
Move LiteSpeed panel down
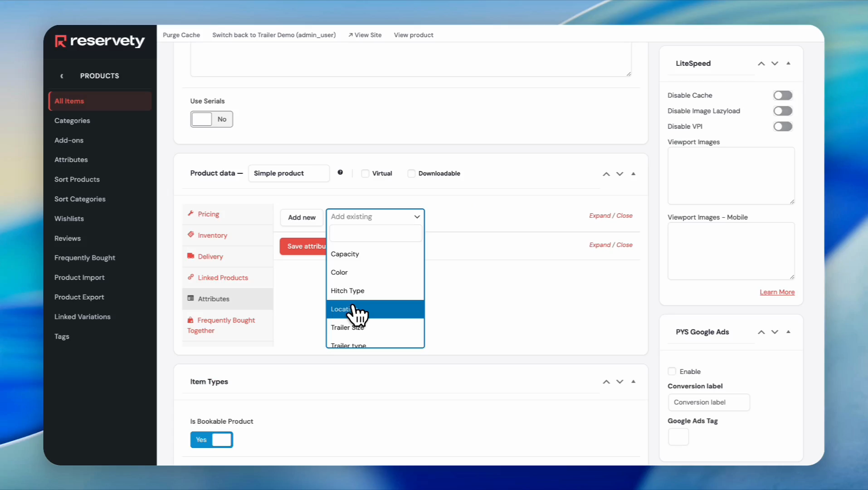click(775, 64)
